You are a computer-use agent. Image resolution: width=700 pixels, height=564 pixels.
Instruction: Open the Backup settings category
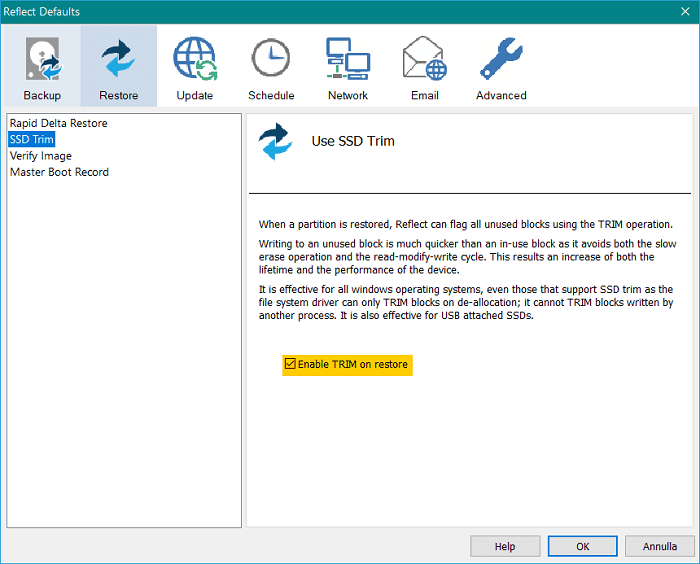(42, 67)
